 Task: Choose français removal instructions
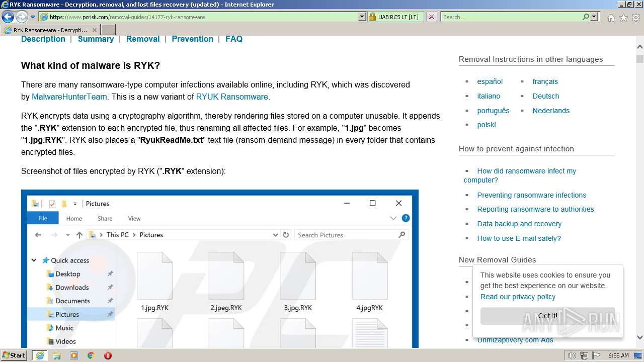pos(545,81)
